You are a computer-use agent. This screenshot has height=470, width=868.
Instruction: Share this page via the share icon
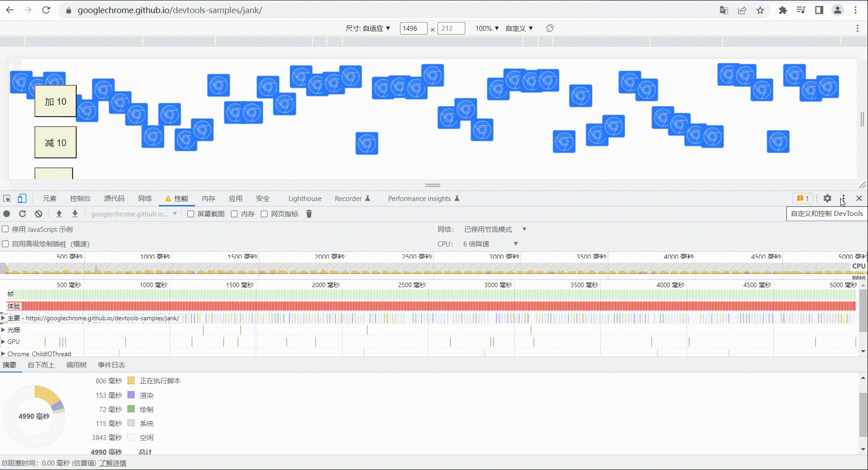point(742,10)
